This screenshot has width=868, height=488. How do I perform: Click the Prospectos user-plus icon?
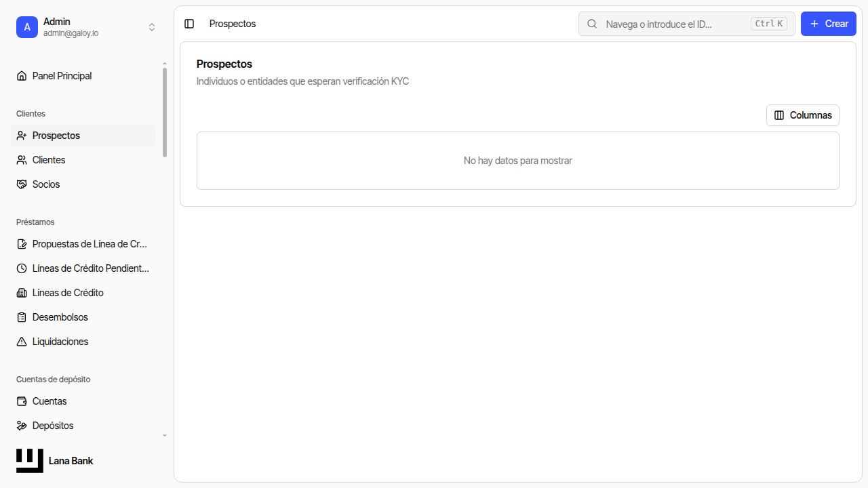click(x=22, y=136)
